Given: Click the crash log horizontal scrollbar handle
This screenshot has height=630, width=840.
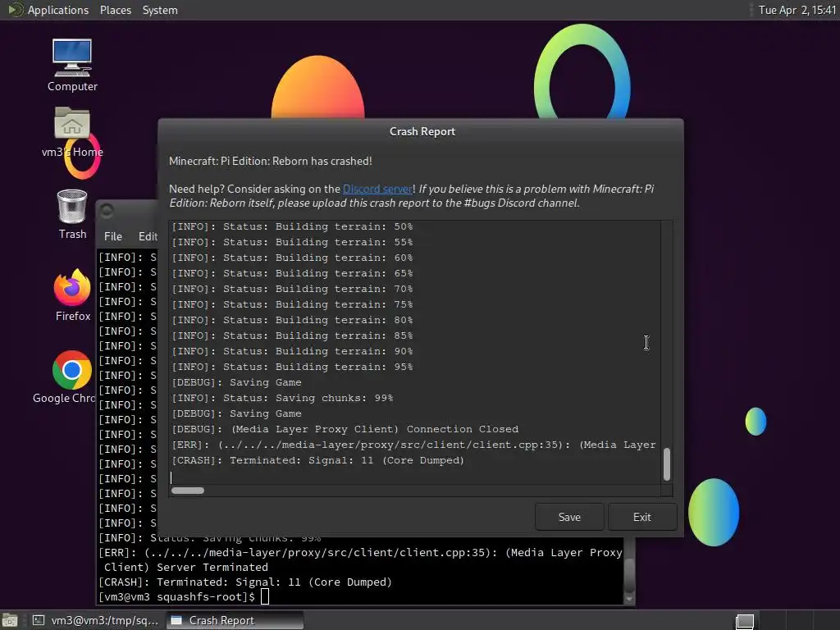Looking at the screenshot, I should pyautogui.click(x=188, y=491).
